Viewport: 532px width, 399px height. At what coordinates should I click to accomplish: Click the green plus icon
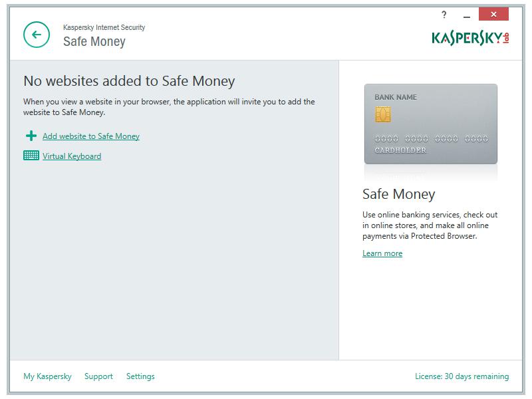click(x=31, y=136)
